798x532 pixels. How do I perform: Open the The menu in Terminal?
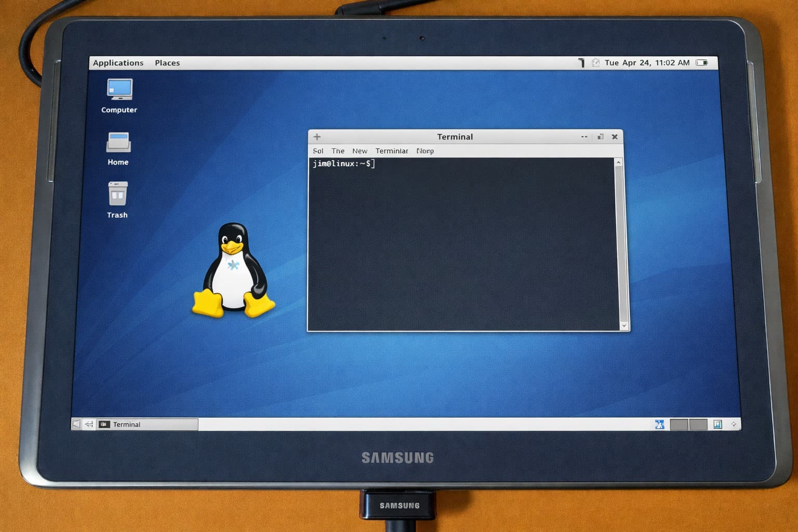point(338,151)
